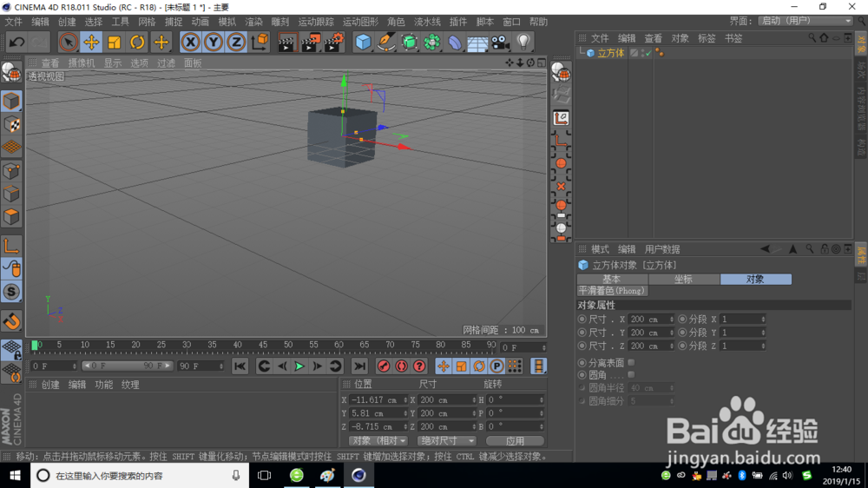
Task: Open the 文件 menu in menu bar
Action: point(13,22)
